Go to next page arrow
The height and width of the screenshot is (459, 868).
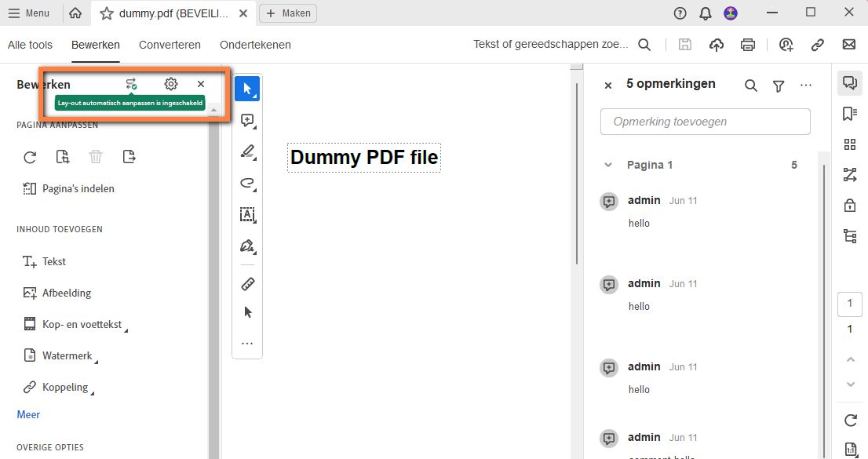point(850,384)
